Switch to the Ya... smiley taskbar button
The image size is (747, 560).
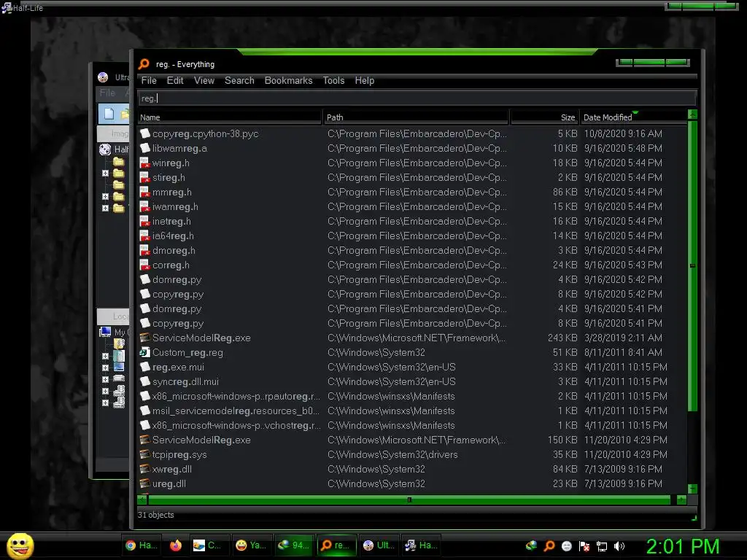(251, 545)
